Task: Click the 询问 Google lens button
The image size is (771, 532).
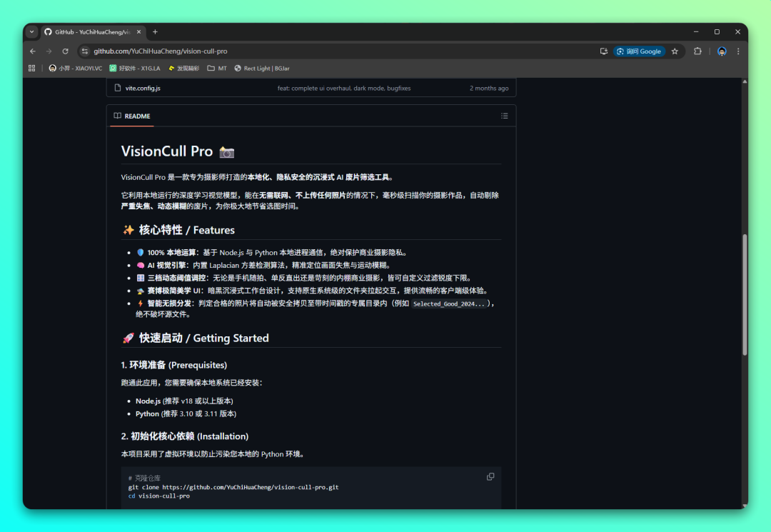Action: pyautogui.click(x=639, y=51)
